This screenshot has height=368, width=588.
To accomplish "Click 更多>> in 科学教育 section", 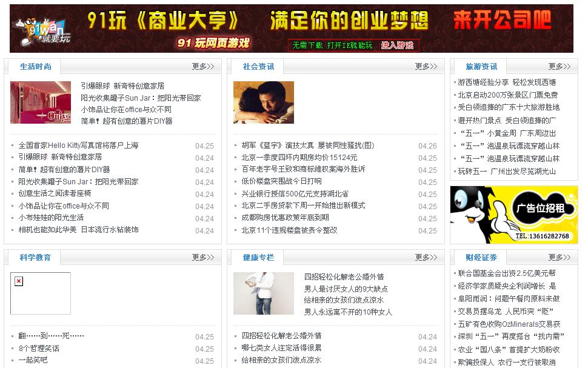I will 203,257.
